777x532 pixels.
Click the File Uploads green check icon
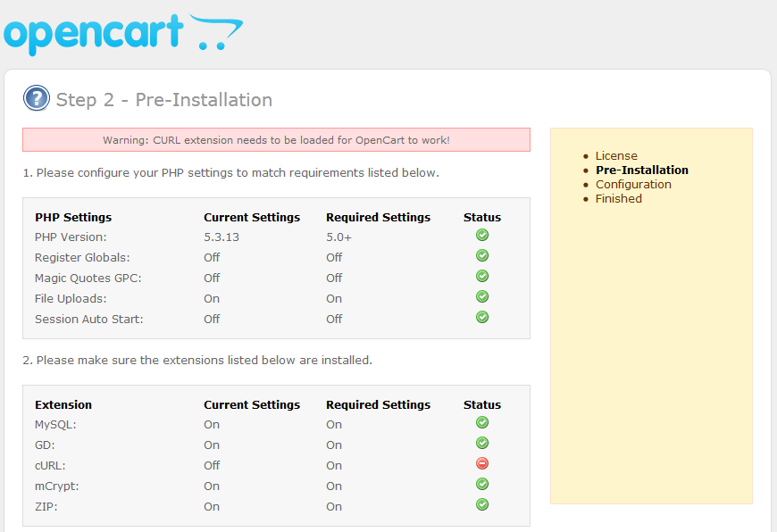click(482, 296)
